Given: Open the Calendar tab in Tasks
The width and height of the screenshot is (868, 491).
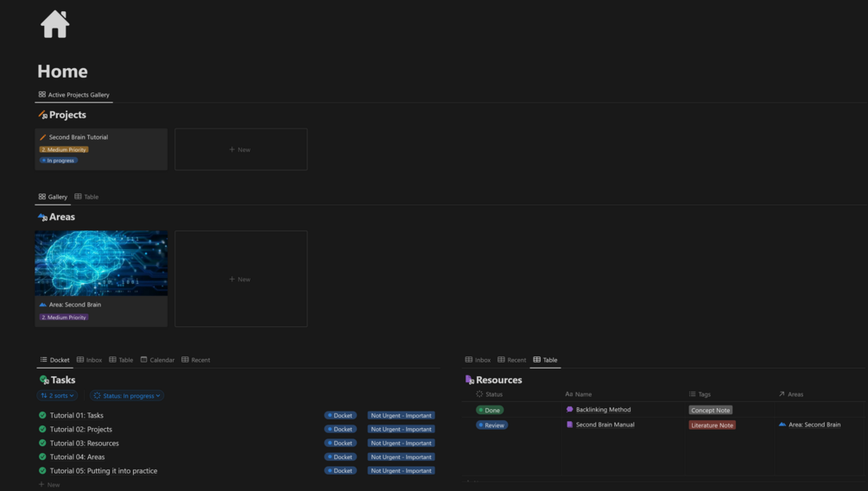Looking at the screenshot, I should point(157,360).
